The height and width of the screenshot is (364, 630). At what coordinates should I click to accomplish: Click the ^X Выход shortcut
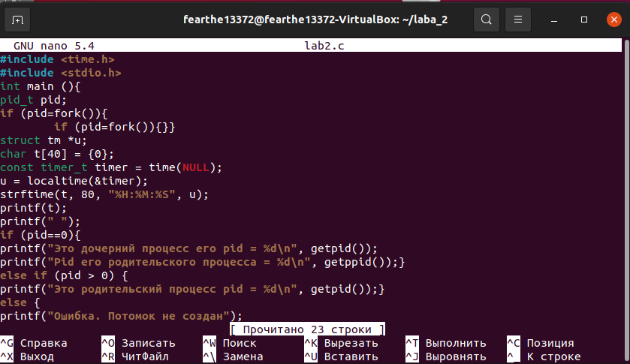[x=27, y=356]
